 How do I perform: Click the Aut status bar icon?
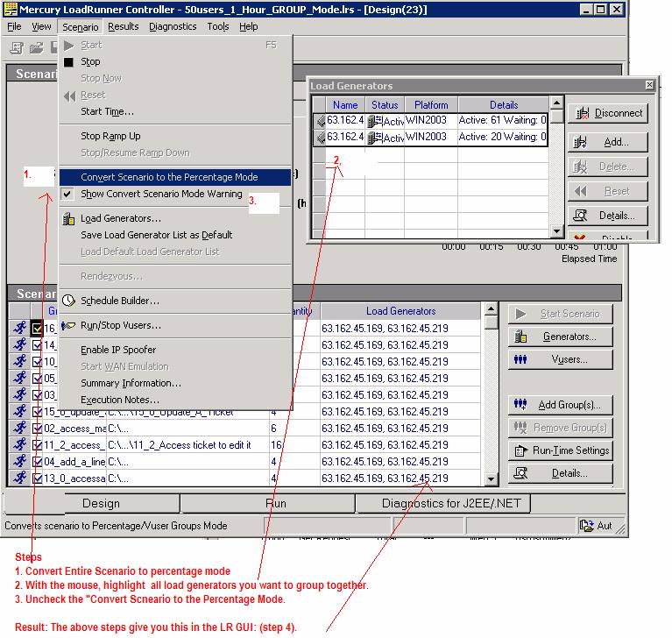586,525
